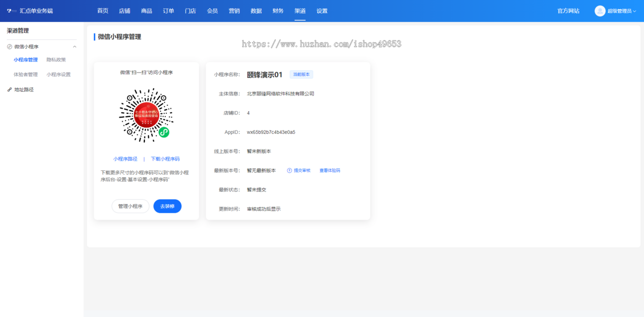Click the AppID value wx65b92b7c4b43e0a5

click(x=271, y=132)
